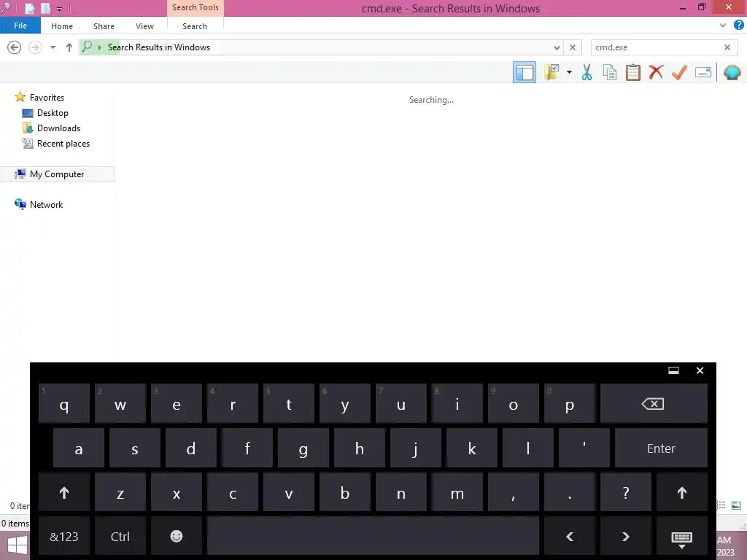Tap the space bar on touch keyboard
The width and height of the screenshot is (747, 560).
pyautogui.click(x=373, y=536)
